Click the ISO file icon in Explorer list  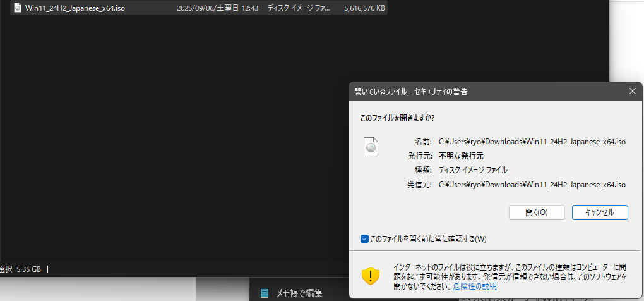coord(18,8)
